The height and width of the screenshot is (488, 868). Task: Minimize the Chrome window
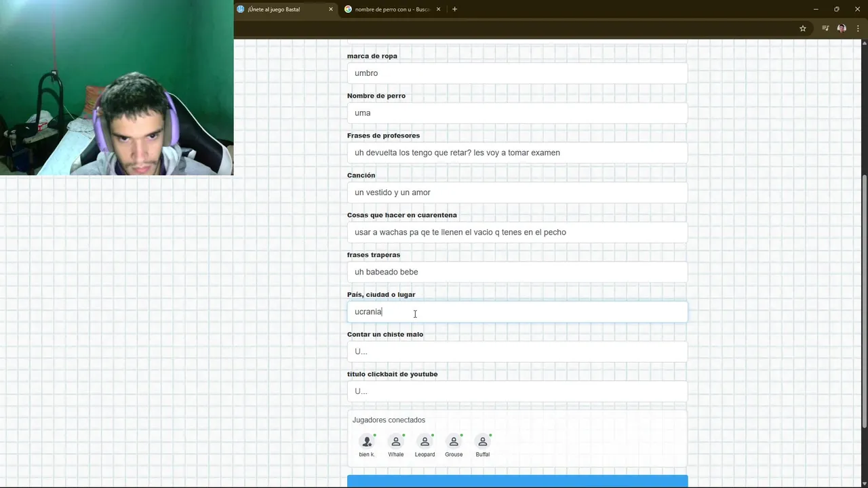816,9
